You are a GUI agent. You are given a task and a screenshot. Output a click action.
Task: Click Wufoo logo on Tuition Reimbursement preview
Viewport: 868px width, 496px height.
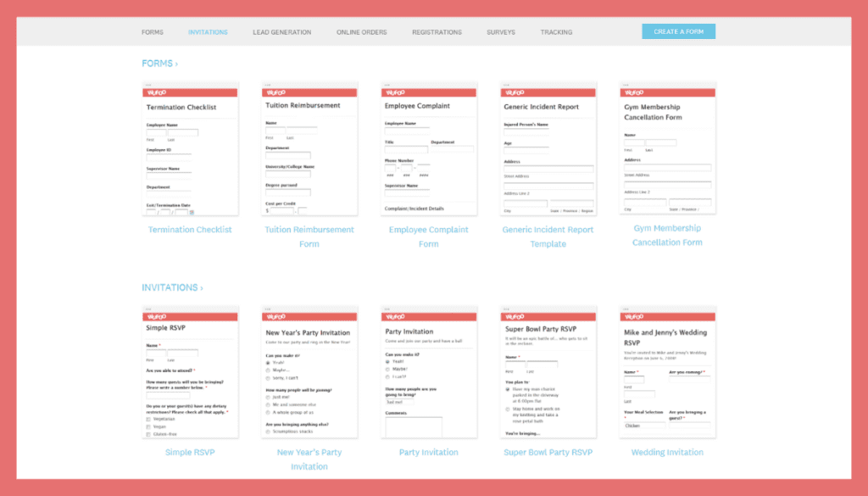276,93
